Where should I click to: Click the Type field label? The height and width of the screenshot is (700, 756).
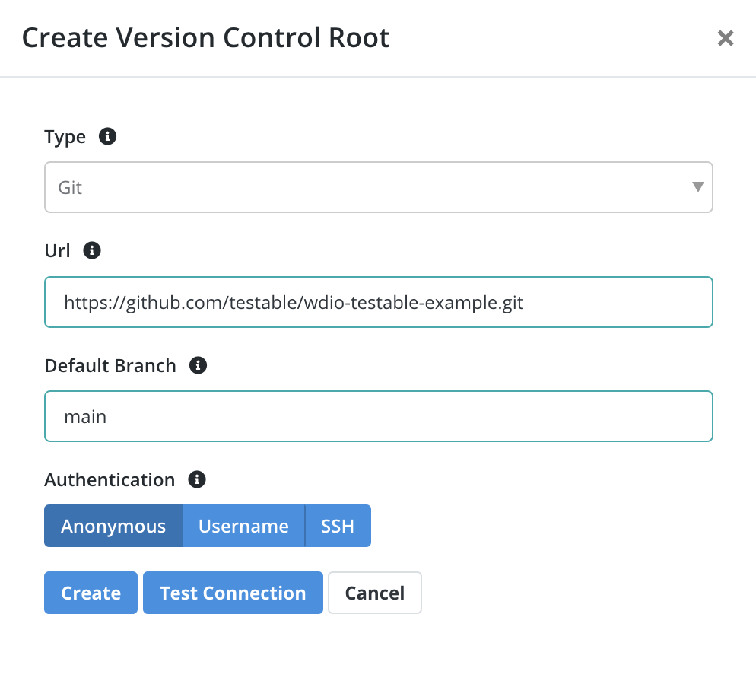[x=65, y=138]
